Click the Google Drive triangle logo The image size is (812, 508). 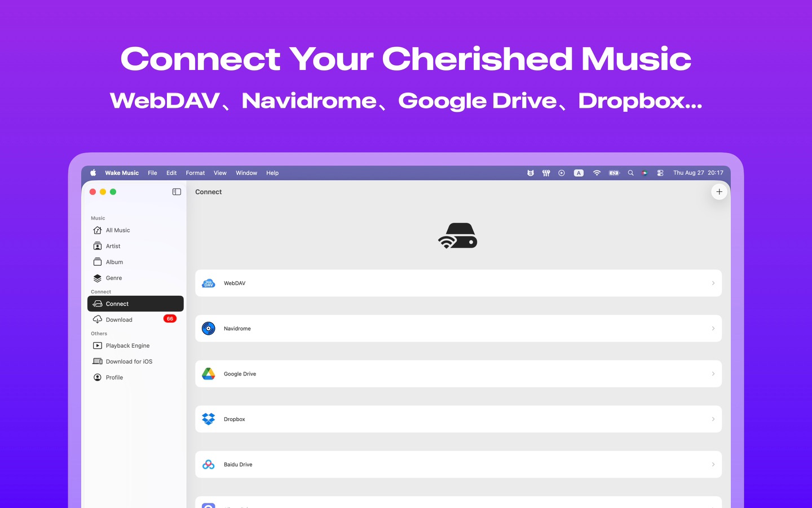tap(209, 374)
